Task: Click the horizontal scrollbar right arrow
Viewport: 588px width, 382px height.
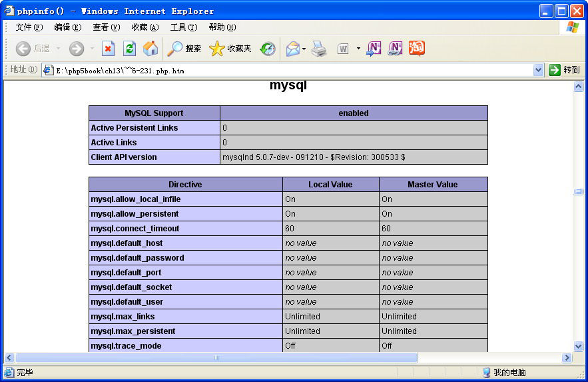Action: coord(567,357)
